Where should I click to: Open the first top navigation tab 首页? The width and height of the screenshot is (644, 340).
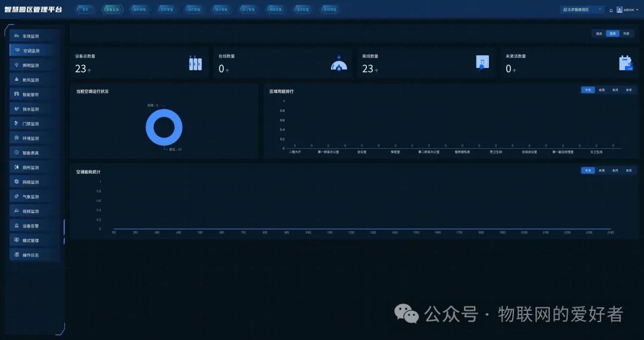(x=85, y=10)
